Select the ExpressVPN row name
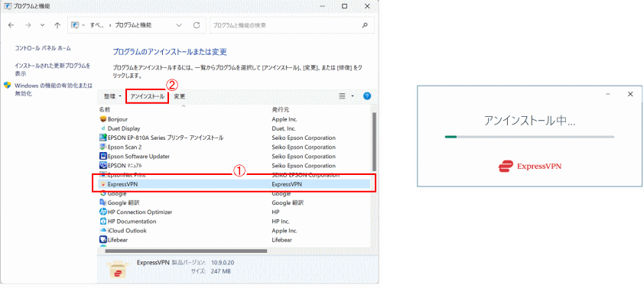 tap(122, 185)
